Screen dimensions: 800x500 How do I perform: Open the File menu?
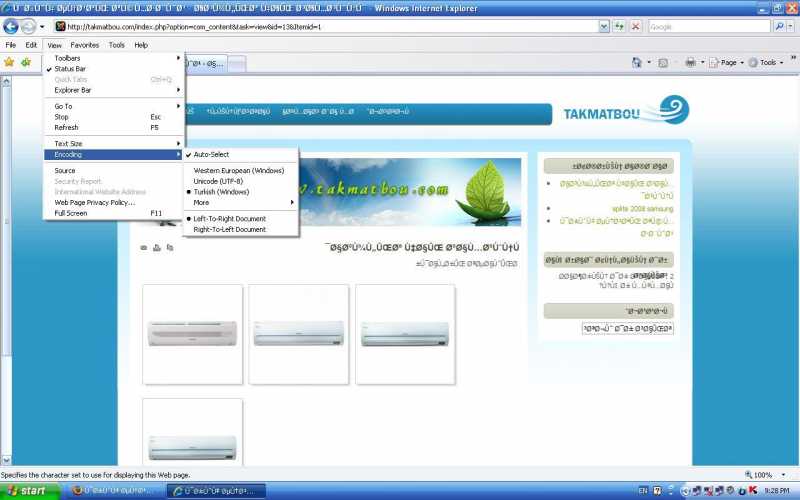(x=11, y=45)
